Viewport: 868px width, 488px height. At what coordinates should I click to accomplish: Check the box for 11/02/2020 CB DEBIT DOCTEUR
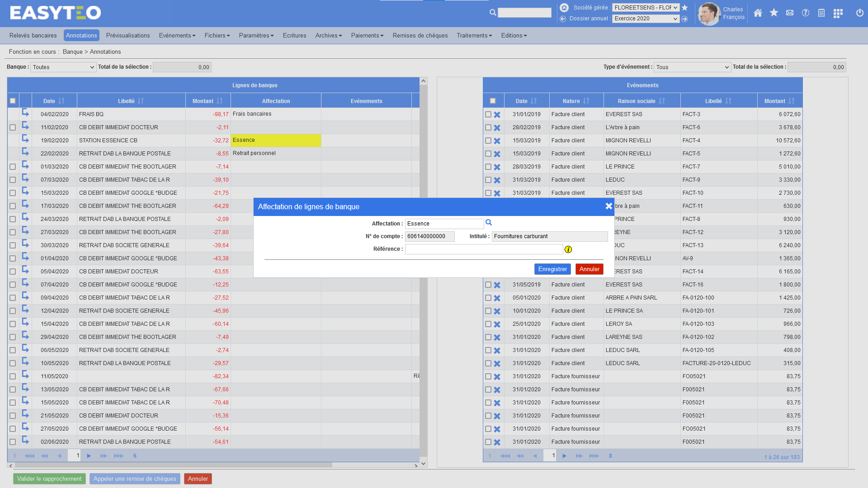coord(13,127)
